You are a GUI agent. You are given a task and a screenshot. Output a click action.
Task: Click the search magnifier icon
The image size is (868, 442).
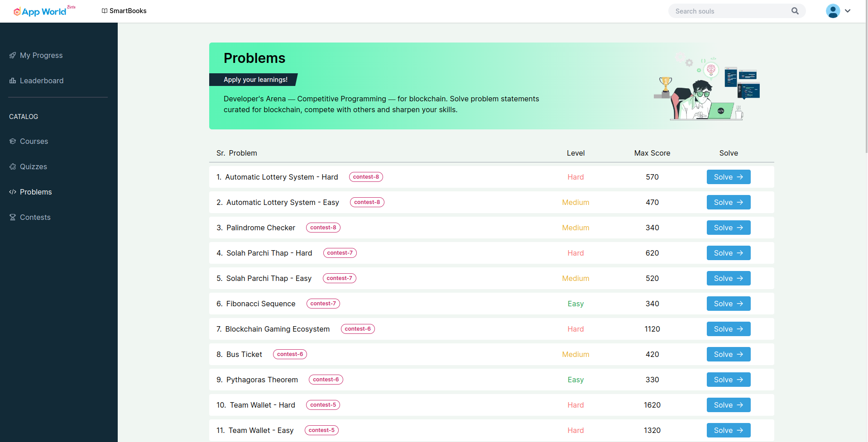pos(795,11)
